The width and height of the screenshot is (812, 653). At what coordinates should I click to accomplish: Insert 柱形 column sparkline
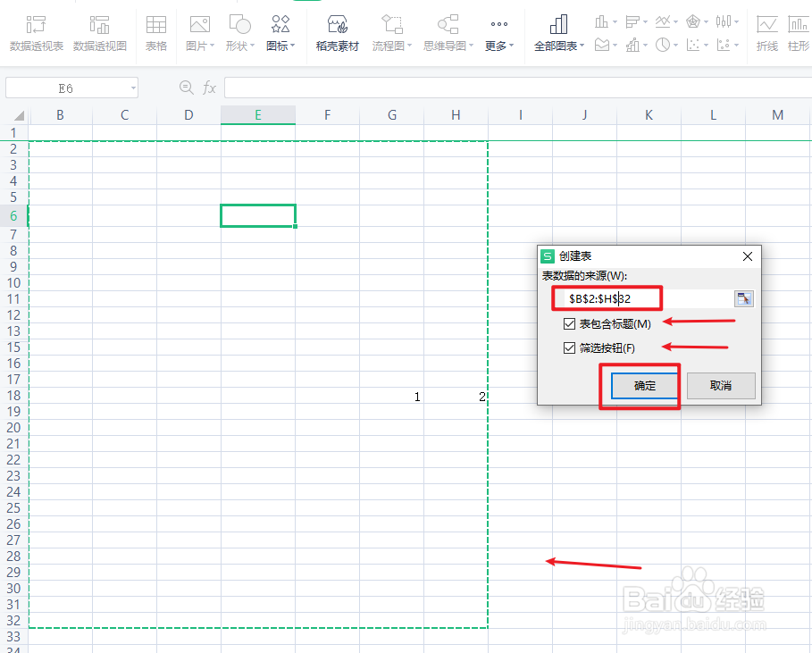tap(798, 33)
